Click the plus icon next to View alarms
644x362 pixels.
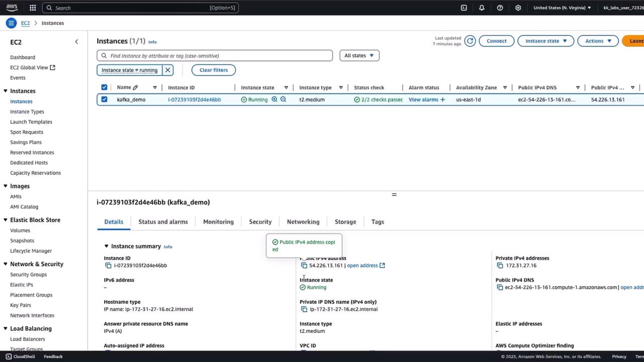(x=442, y=100)
